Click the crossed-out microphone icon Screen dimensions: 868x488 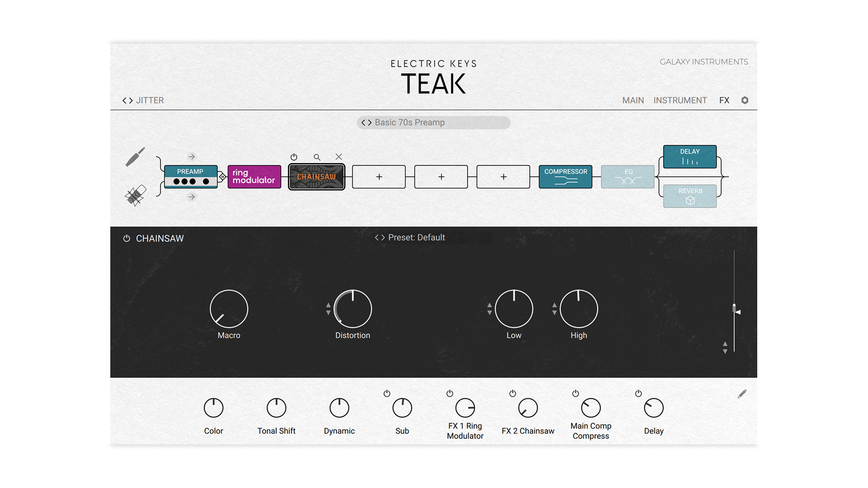tap(135, 195)
